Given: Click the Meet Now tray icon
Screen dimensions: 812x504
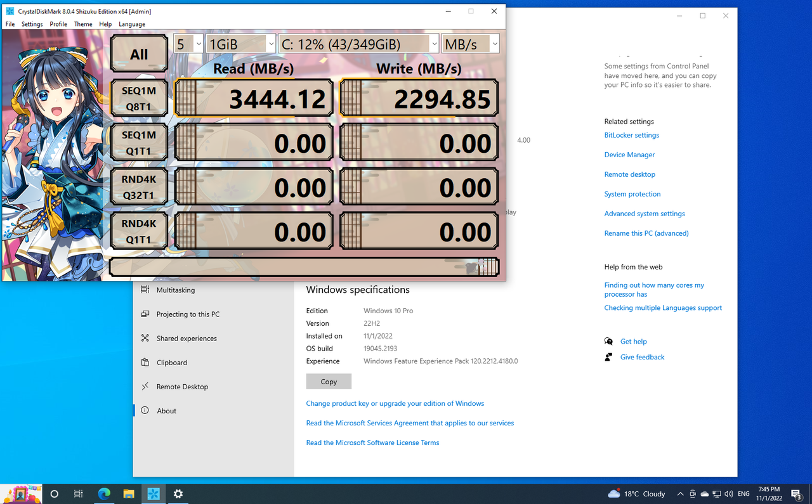Looking at the screenshot, I should [693, 494].
